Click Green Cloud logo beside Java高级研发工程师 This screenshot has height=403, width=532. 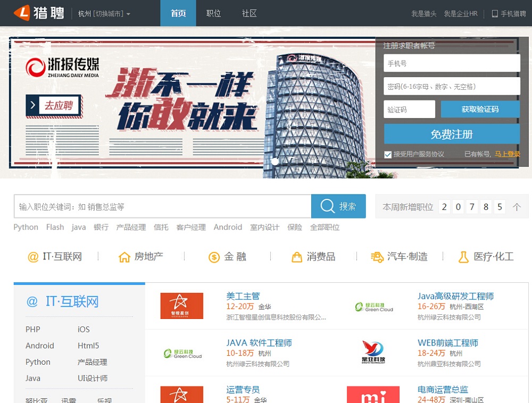[x=374, y=307]
